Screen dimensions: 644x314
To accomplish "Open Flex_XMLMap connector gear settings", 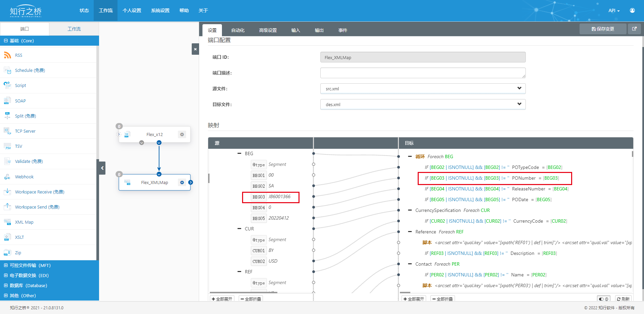I will (182, 182).
